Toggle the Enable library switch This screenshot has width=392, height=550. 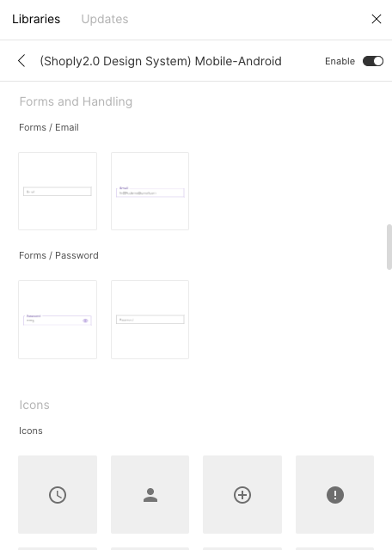coord(373,61)
